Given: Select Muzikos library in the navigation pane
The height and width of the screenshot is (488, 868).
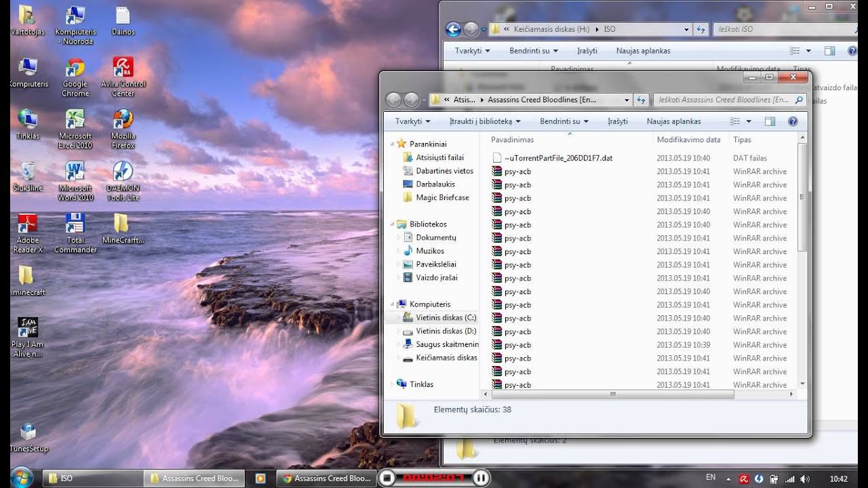Looking at the screenshot, I should [430, 251].
